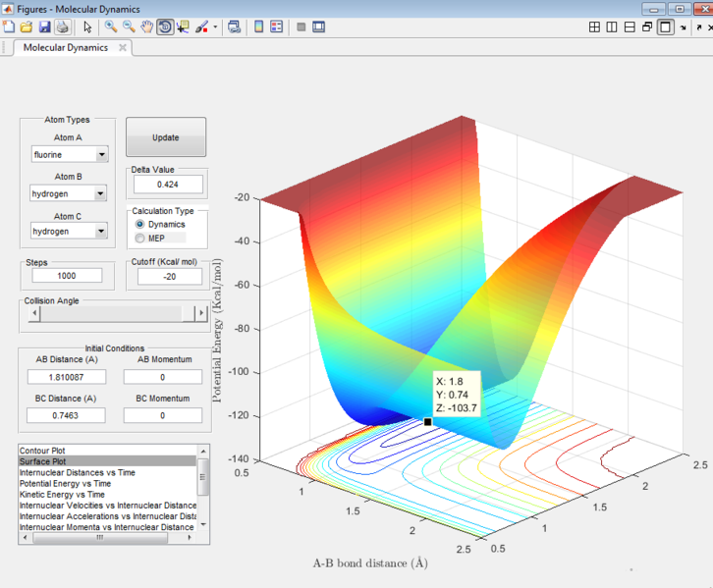Tile figures in a grid layout

pyautogui.click(x=595, y=27)
